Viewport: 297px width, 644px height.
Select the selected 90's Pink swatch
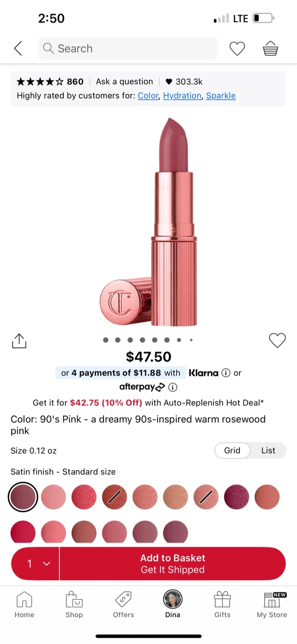(x=23, y=497)
